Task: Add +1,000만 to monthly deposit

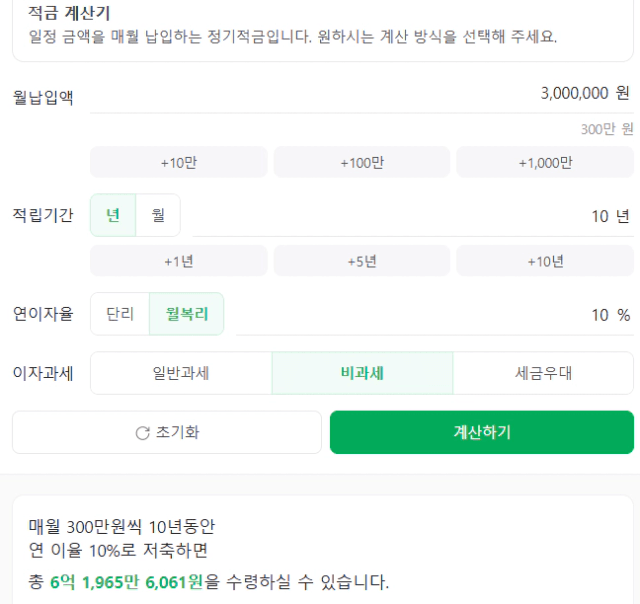Action: pyautogui.click(x=545, y=162)
